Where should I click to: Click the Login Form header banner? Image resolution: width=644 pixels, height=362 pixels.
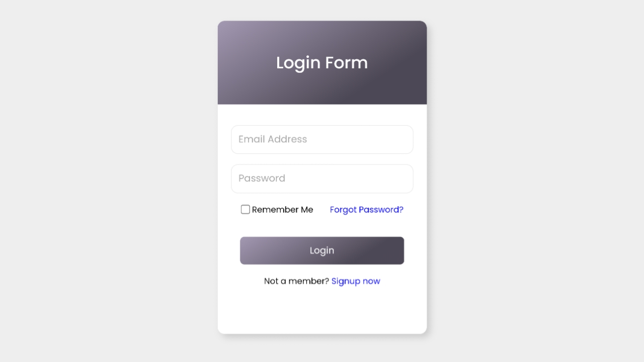[322, 62]
